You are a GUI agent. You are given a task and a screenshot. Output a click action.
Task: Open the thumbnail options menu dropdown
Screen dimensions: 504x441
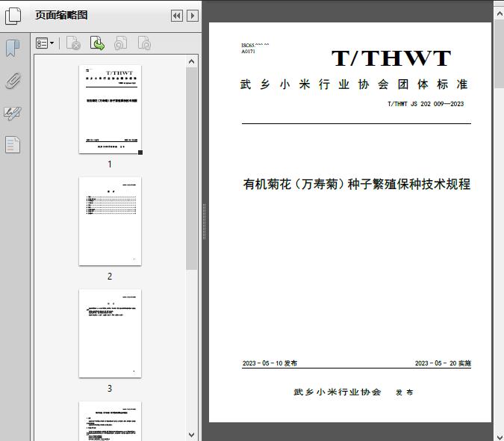point(45,43)
